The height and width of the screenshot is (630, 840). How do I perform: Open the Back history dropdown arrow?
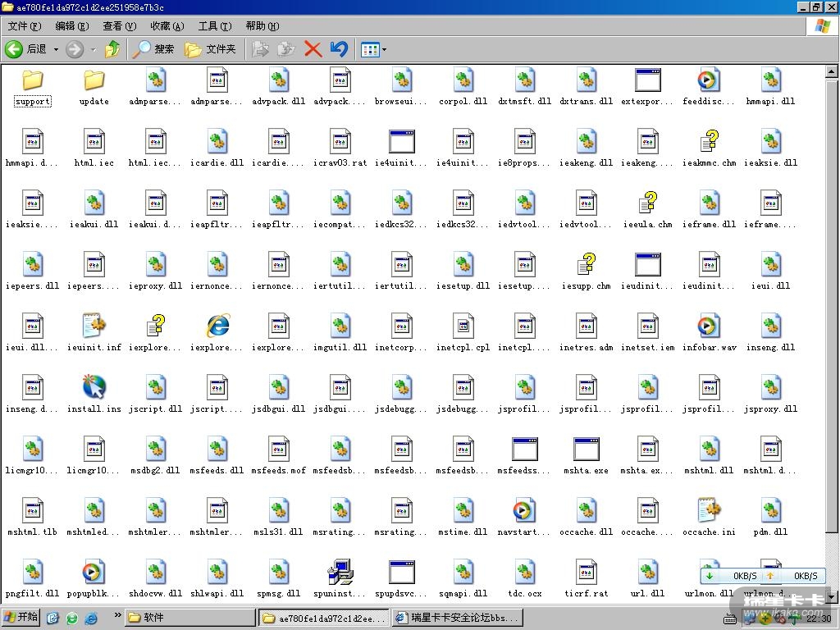[56, 49]
